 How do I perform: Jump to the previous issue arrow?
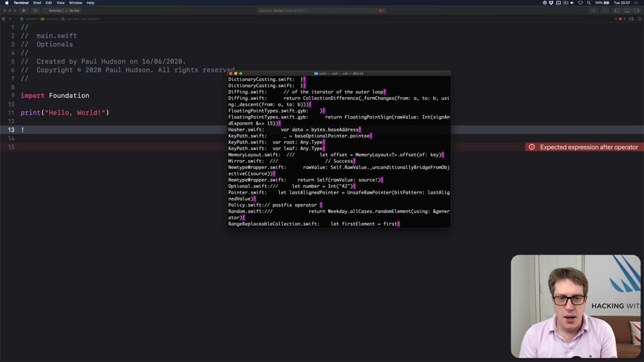(616, 19)
